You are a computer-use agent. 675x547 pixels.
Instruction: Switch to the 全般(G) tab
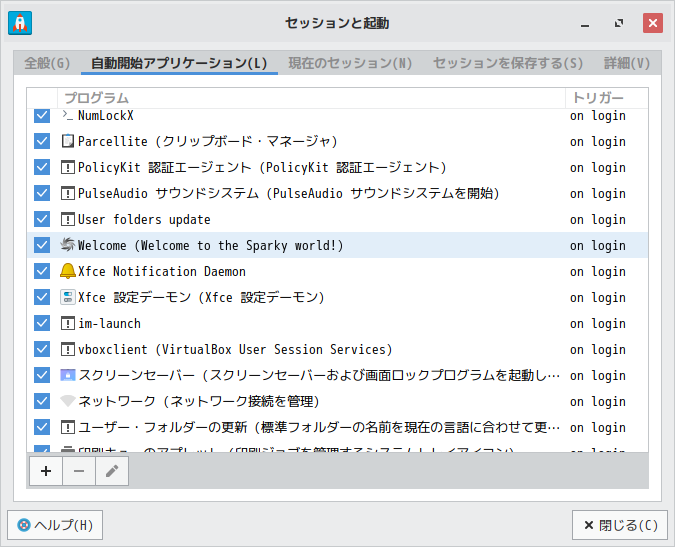(x=47, y=63)
